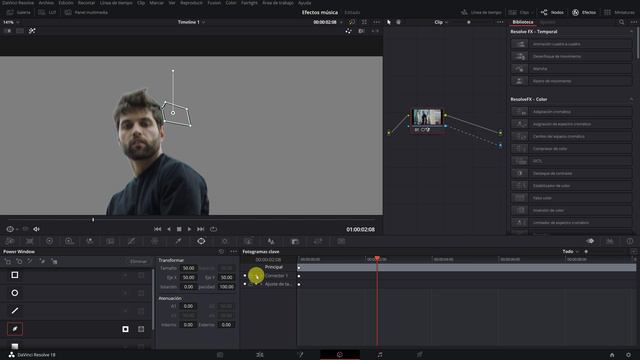This screenshot has height=360, width=640.
Task: Collapse the Resolve FX Temporal section
Action: pyautogui.click(x=631, y=31)
